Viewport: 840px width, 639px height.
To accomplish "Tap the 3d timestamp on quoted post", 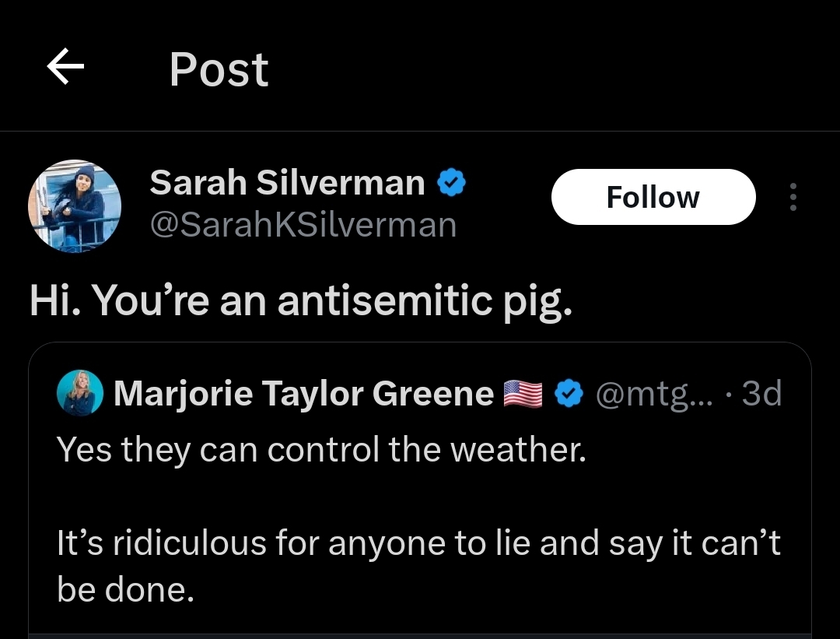I will click(761, 393).
